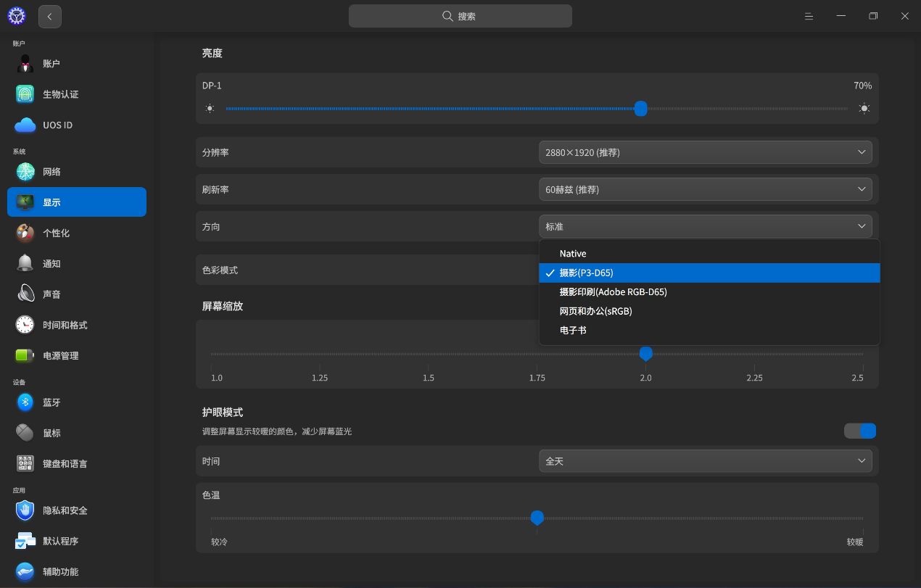Click the Mouse icon in sidebar

click(25, 433)
